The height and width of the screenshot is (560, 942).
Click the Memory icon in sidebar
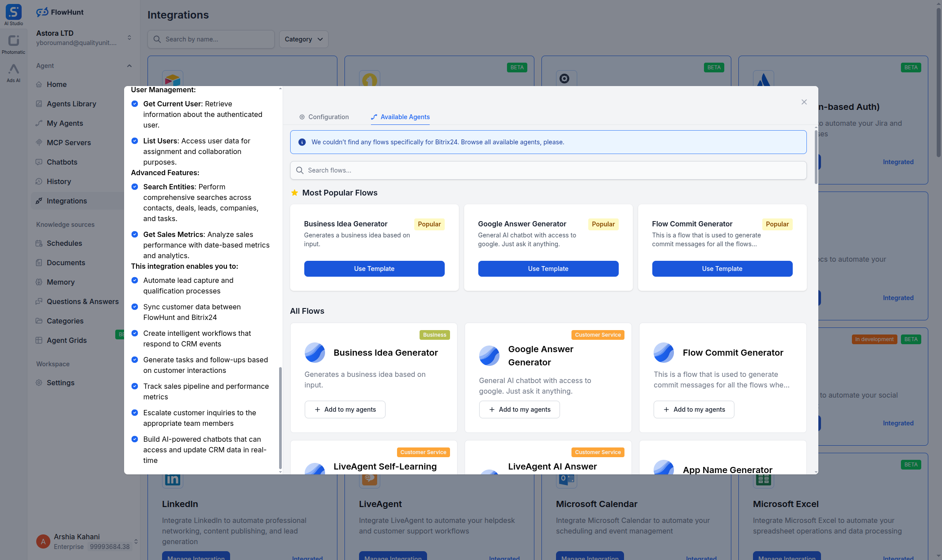[39, 282]
